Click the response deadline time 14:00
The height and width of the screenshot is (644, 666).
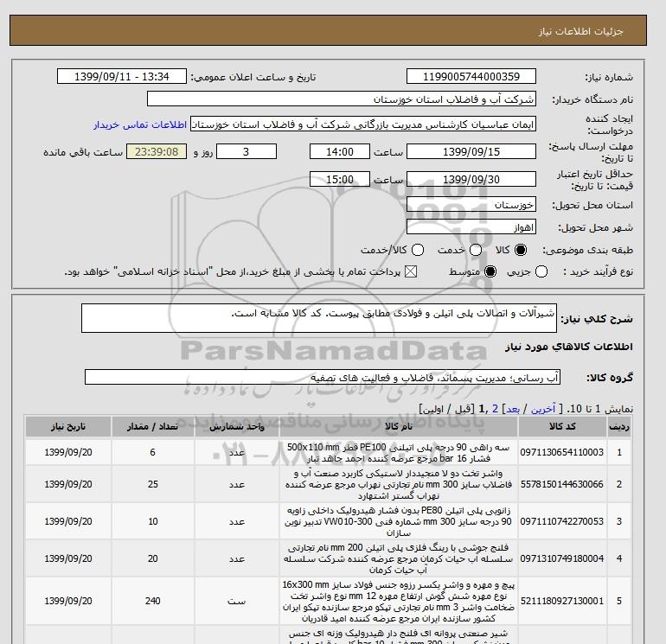[340, 151]
